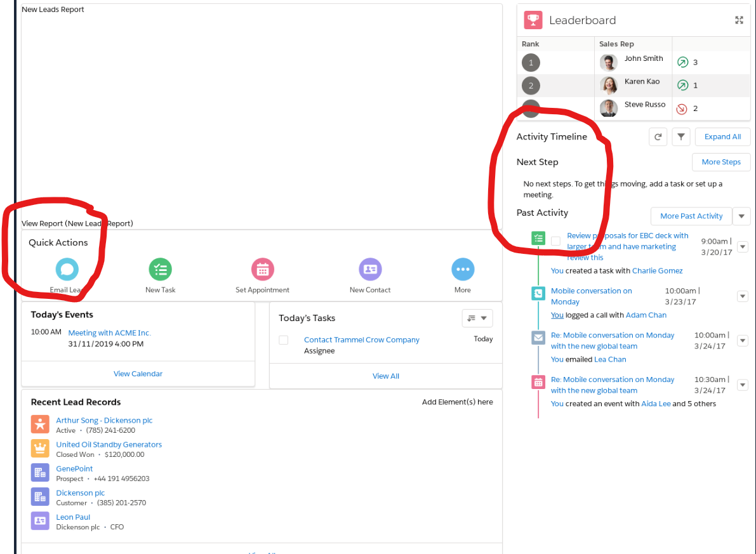This screenshot has width=756, height=554.
Task: Click John Smith's avatar photo
Action: pyautogui.click(x=609, y=62)
